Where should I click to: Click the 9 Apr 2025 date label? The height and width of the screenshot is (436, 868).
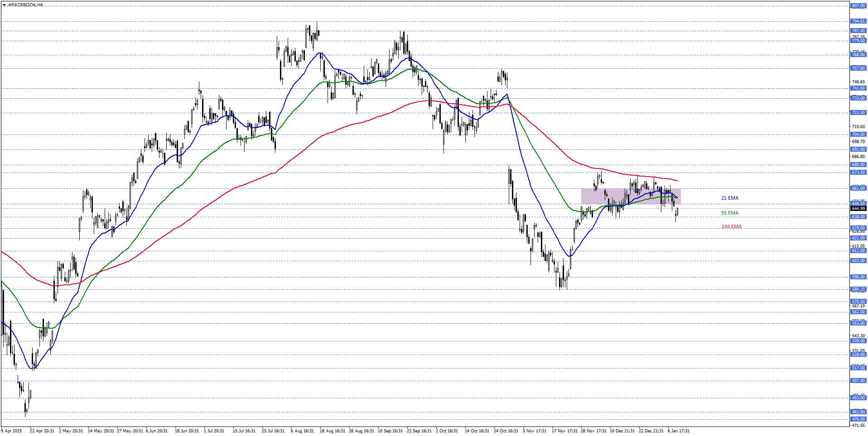point(11,431)
